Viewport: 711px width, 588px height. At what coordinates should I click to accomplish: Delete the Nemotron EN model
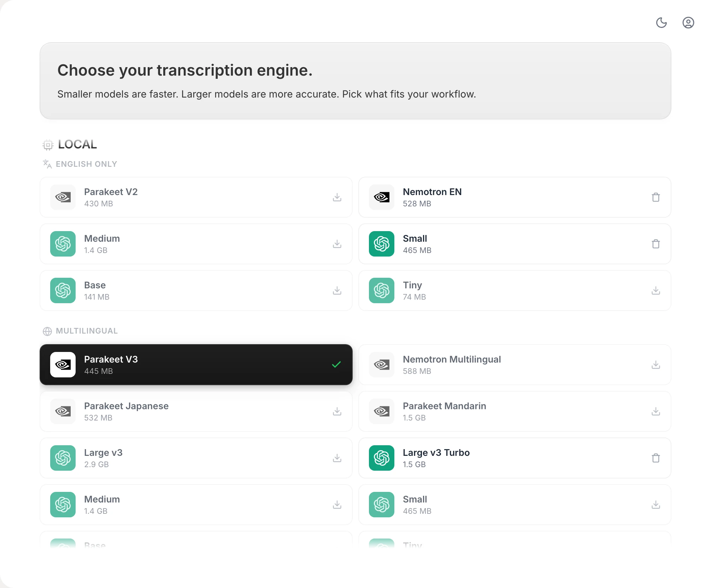pos(656,197)
